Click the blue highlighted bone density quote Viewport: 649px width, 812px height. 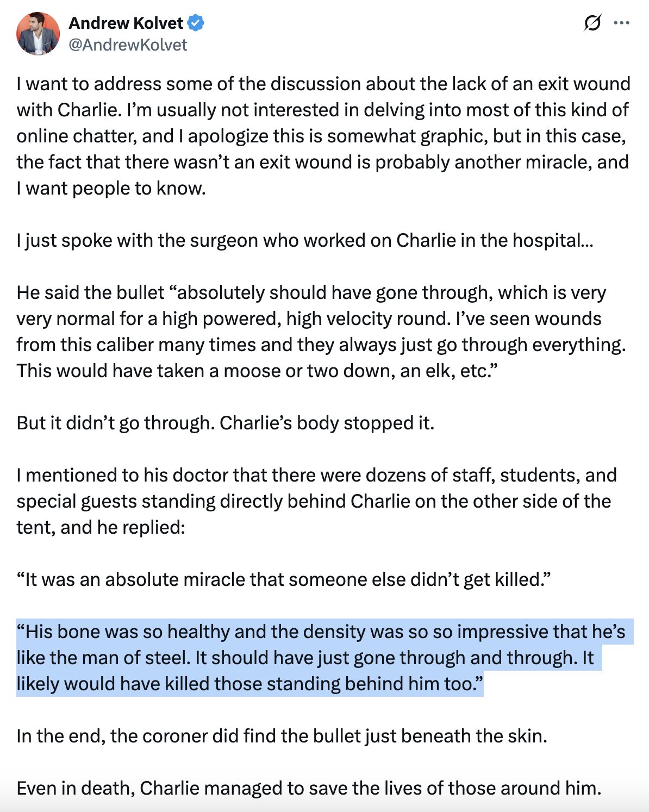[324, 658]
